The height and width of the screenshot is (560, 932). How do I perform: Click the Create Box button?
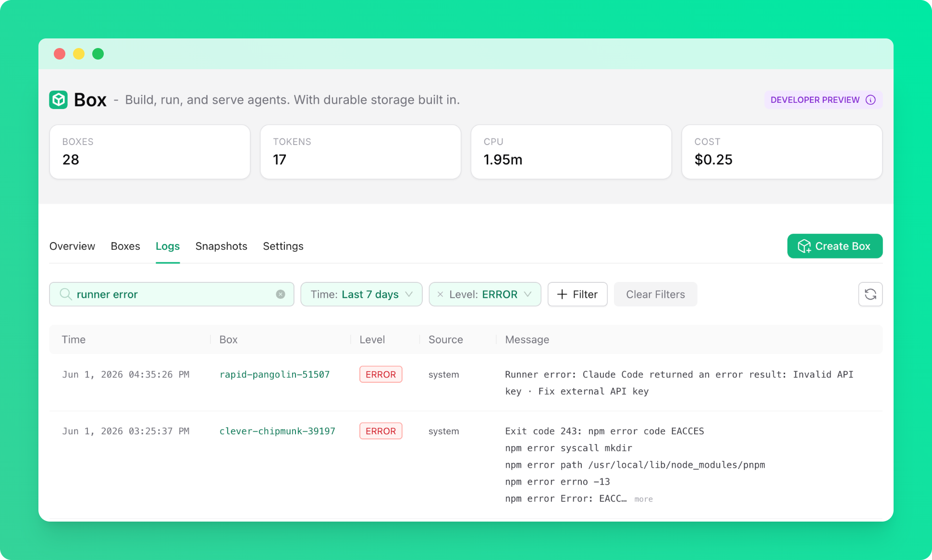835,246
